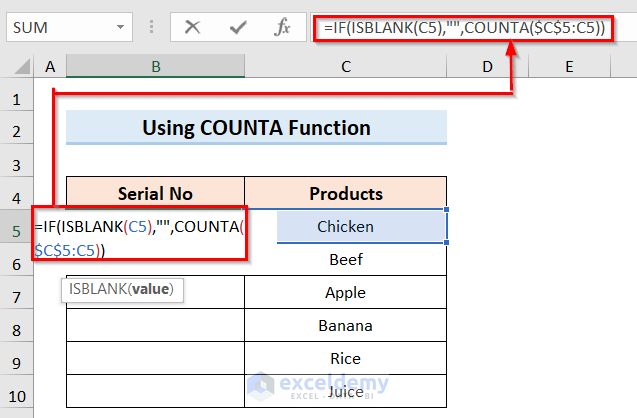Click the Products header cell
Viewport: 637px width, 418px height.
(x=345, y=194)
